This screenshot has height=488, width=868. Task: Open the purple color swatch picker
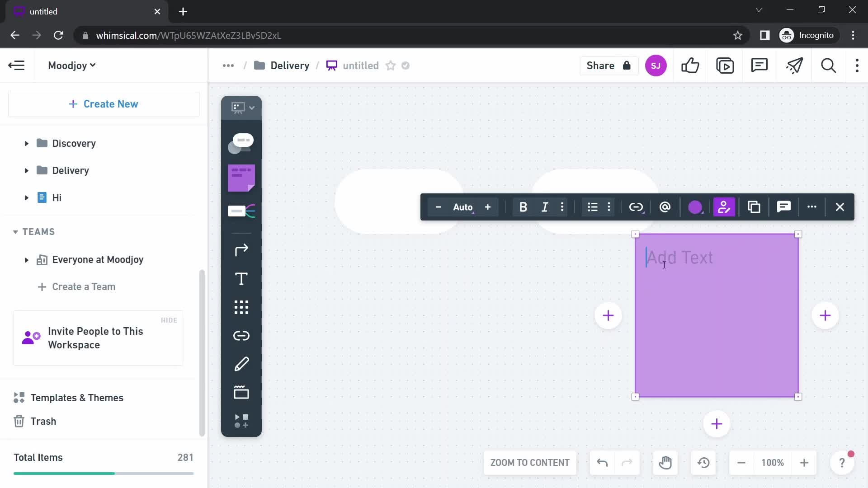point(695,207)
